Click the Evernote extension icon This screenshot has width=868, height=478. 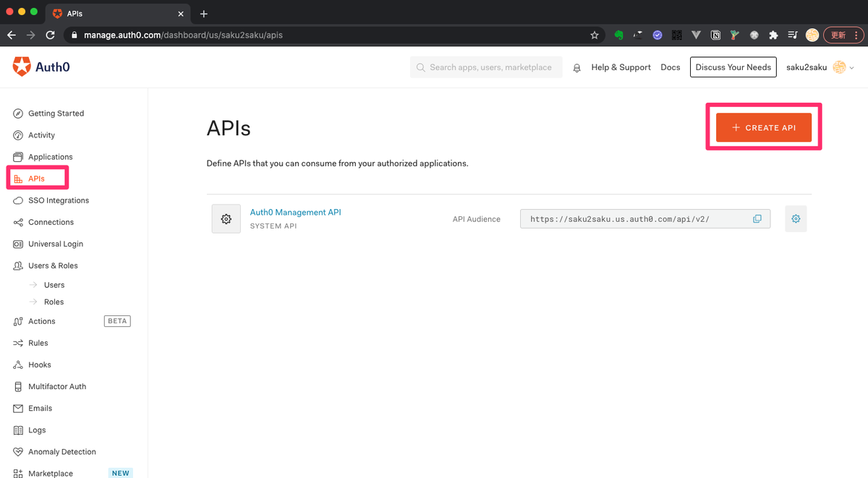tap(619, 35)
